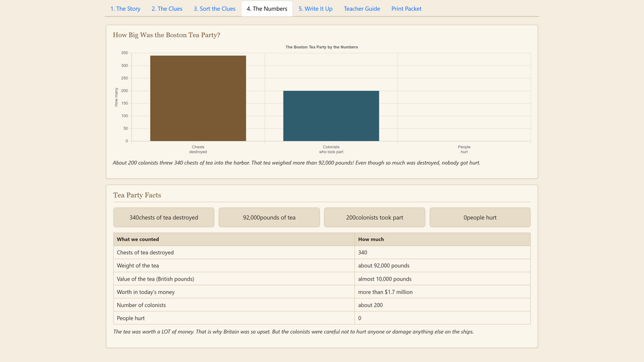The height and width of the screenshot is (362, 644).
Task: Click the brown Chests destroyed bar
Action: coord(198,98)
